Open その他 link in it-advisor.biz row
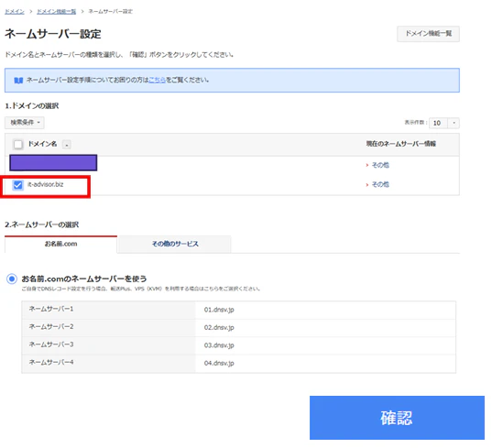 (380, 184)
